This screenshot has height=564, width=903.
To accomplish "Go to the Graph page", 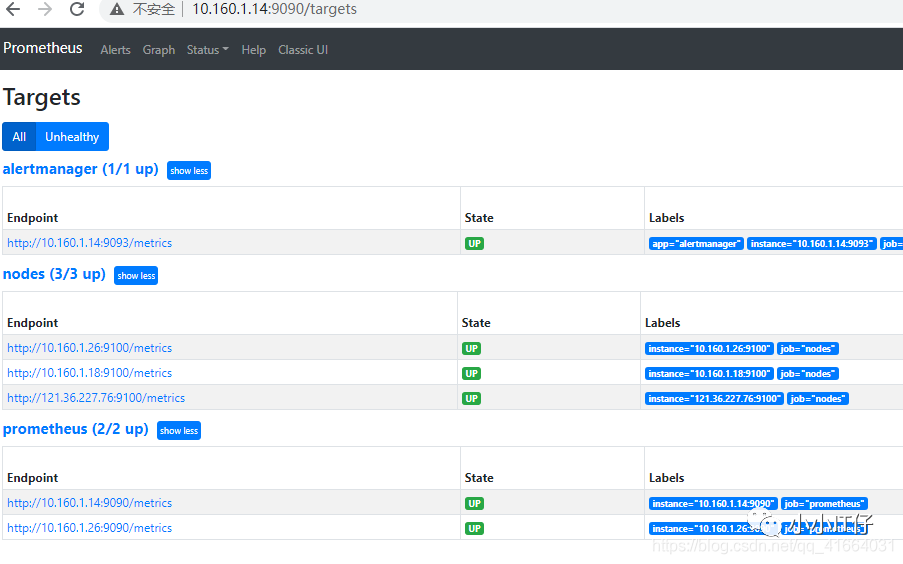I will [159, 50].
